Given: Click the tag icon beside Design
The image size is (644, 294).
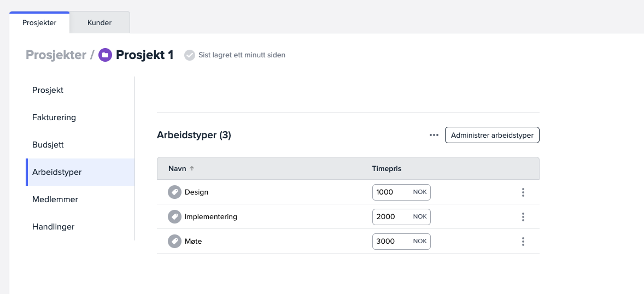Looking at the screenshot, I should [x=174, y=192].
